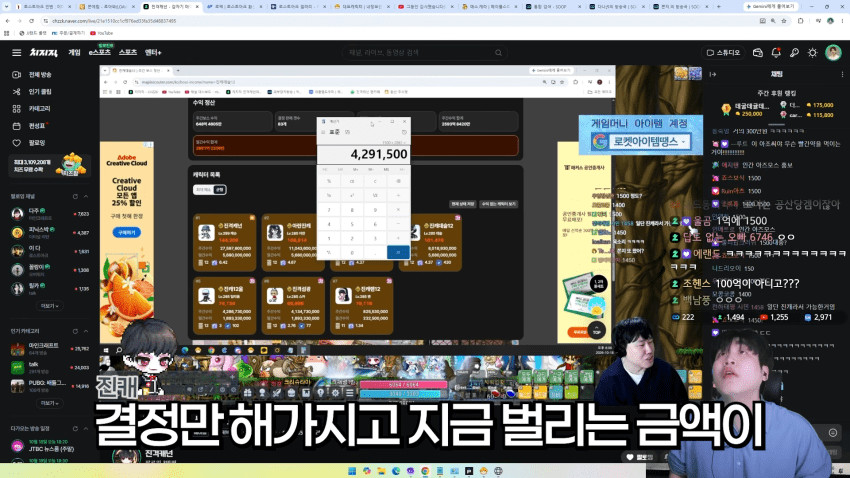The height and width of the screenshot is (478, 850).
Task: Open File Explorer from taskbar
Action: coord(382,470)
